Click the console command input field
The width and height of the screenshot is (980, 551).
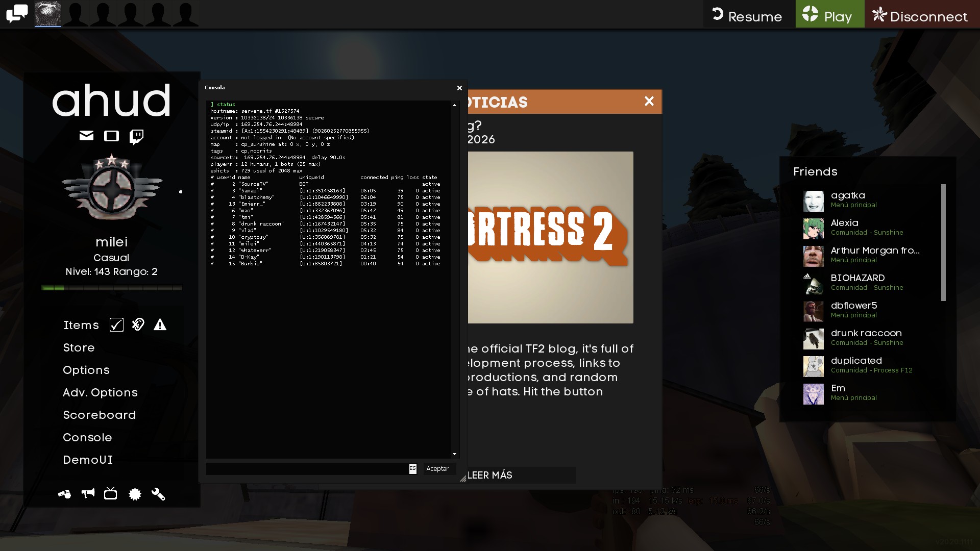pos(306,468)
